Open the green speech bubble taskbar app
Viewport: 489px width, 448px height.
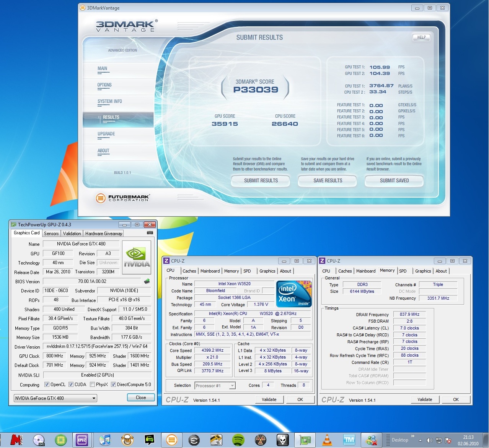click(149, 440)
